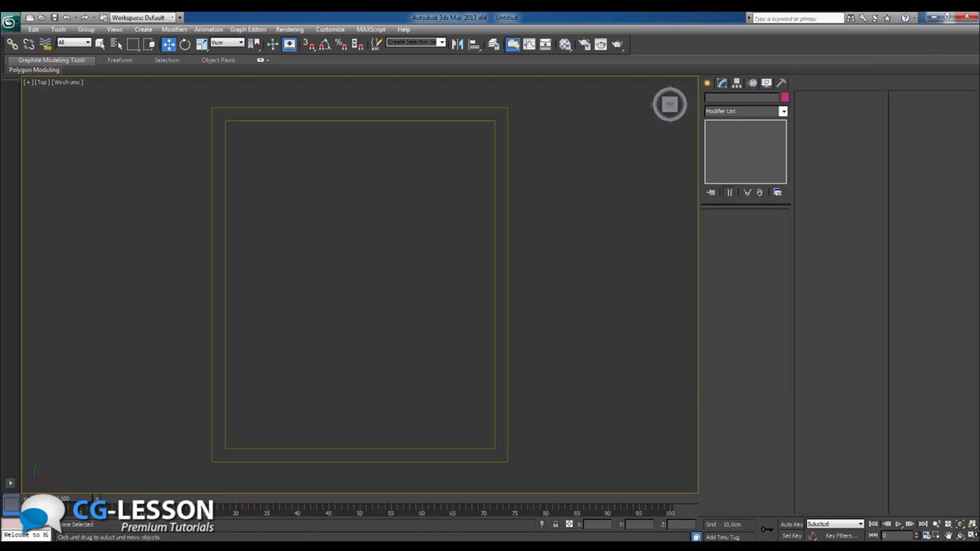
Task: Open the Modifier List dropdown
Action: (x=783, y=111)
